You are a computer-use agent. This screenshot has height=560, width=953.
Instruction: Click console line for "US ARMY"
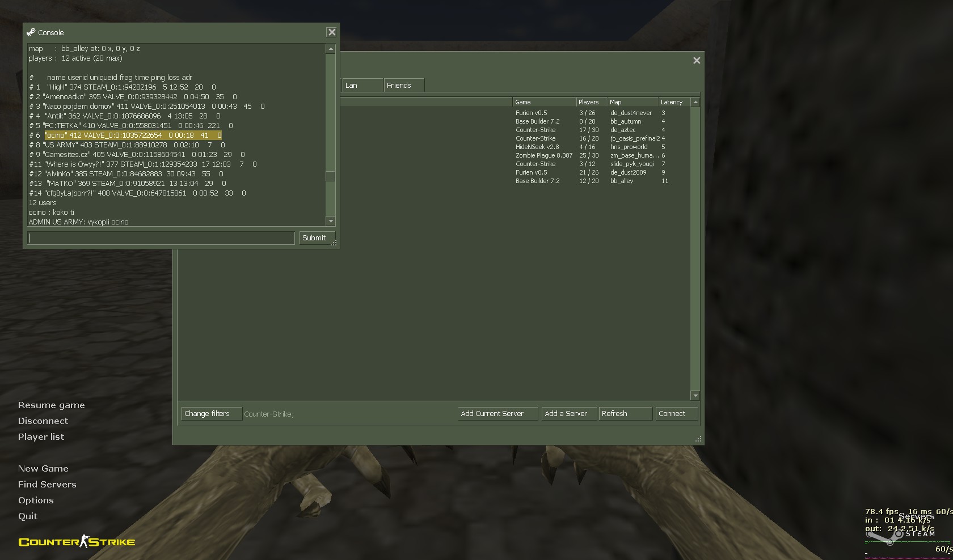point(127,145)
